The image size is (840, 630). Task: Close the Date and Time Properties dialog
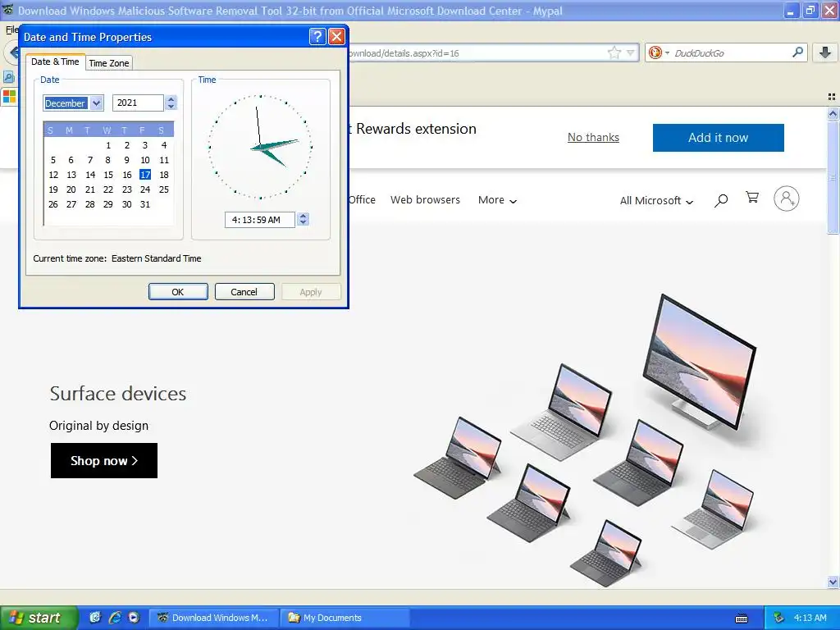point(336,36)
